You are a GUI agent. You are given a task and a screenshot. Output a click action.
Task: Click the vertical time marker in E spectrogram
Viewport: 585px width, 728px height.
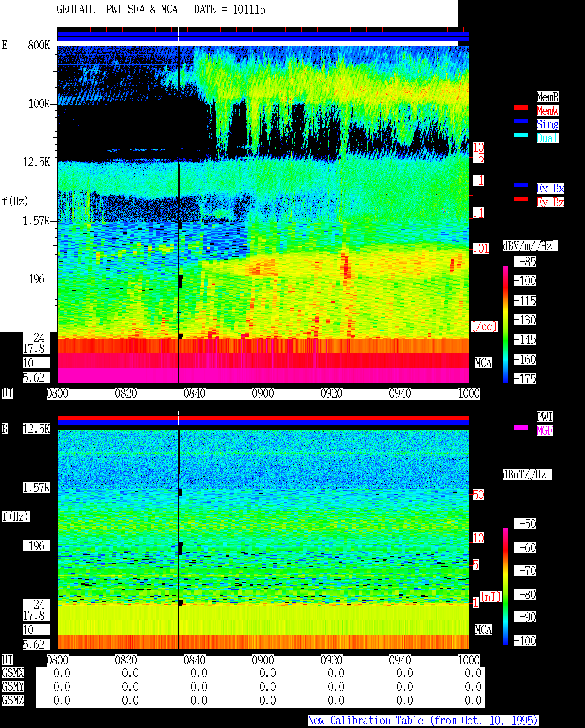pos(178,214)
